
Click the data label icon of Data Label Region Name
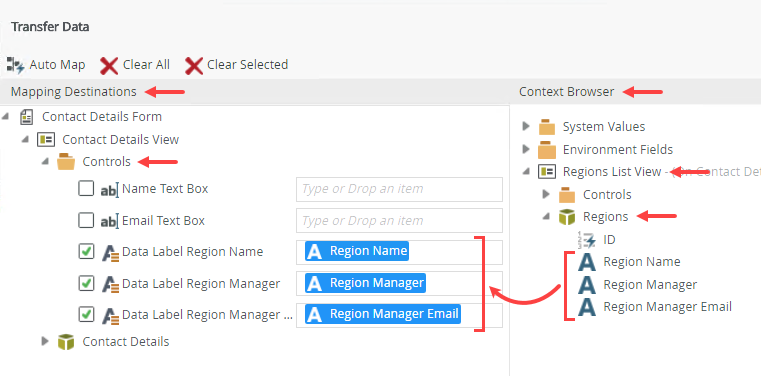pyautogui.click(x=111, y=253)
